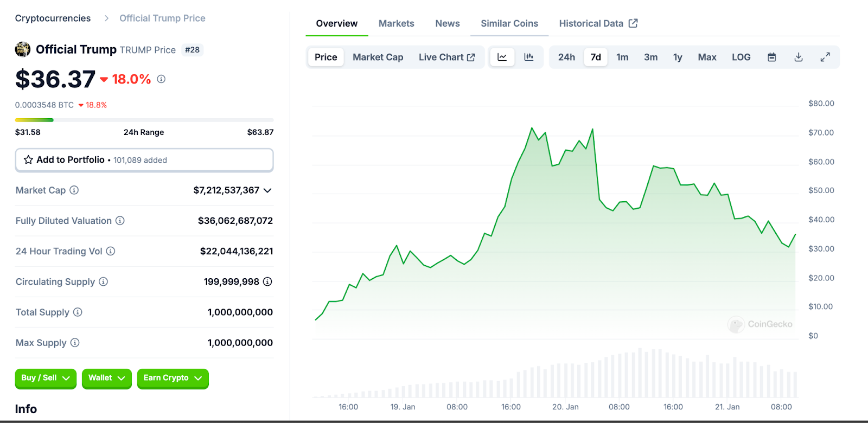Open Market Cap info tooltip icon

coord(74,190)
